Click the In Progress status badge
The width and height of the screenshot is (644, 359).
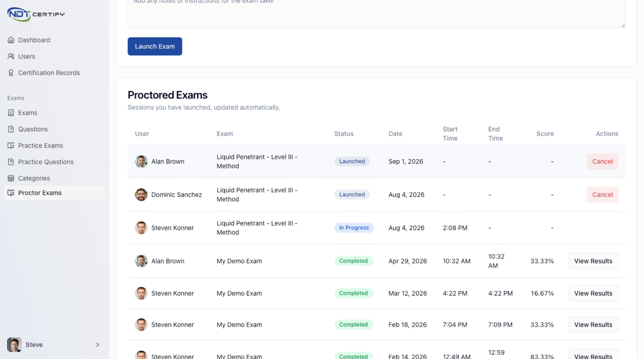coord(354,228)
